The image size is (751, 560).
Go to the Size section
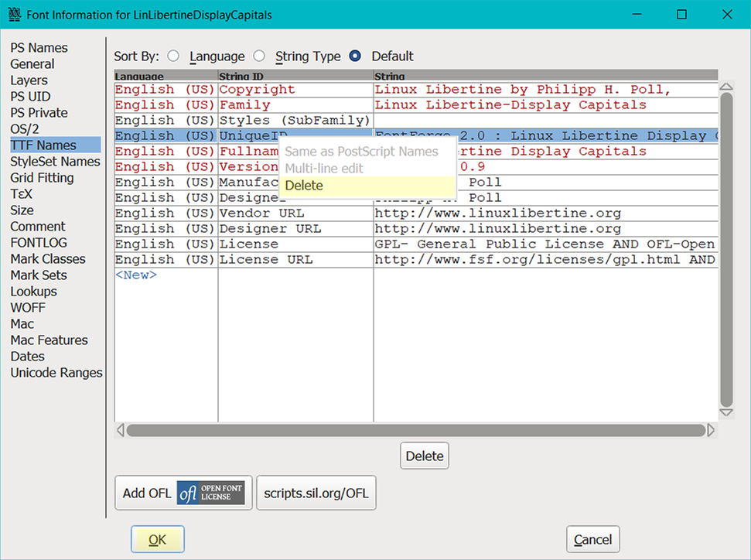coord(22,210)
